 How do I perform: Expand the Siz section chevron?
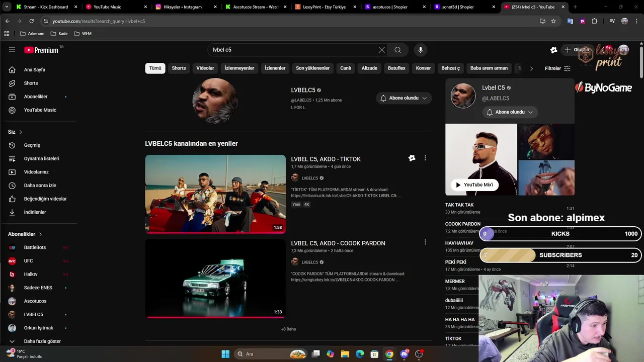(21, 132)
